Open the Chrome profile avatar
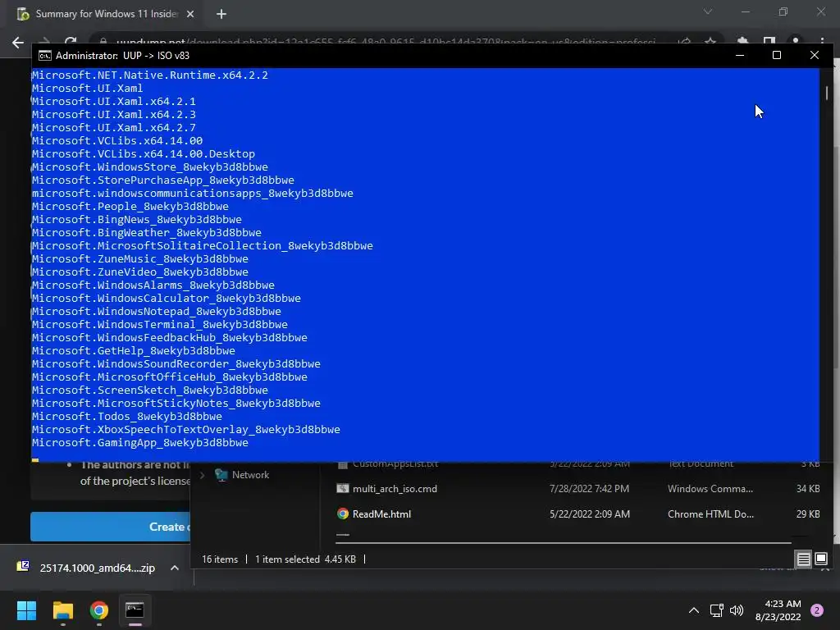The image size is (840, 630). [x=796, y=41]
